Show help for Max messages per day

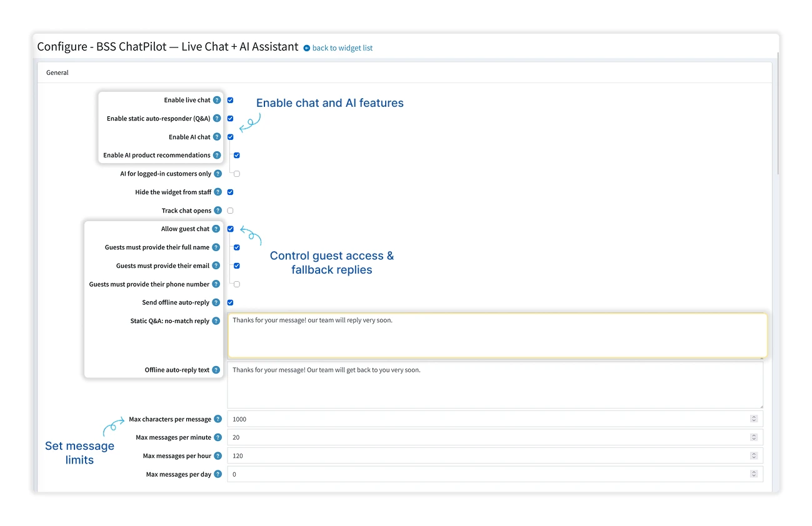[218, 474]
